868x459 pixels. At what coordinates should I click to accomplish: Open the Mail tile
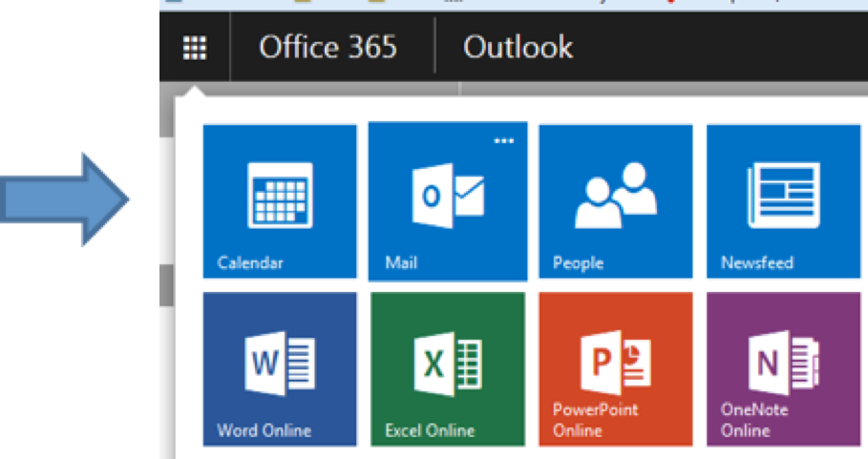(x=447, y=201)
